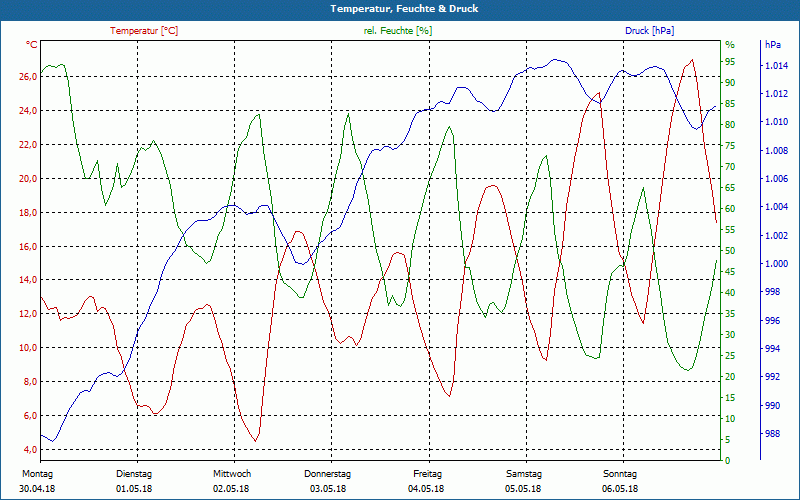Click the "8,0" temperature axis value
The height and width of the screenshot is (500, 800).
point(30,382)
